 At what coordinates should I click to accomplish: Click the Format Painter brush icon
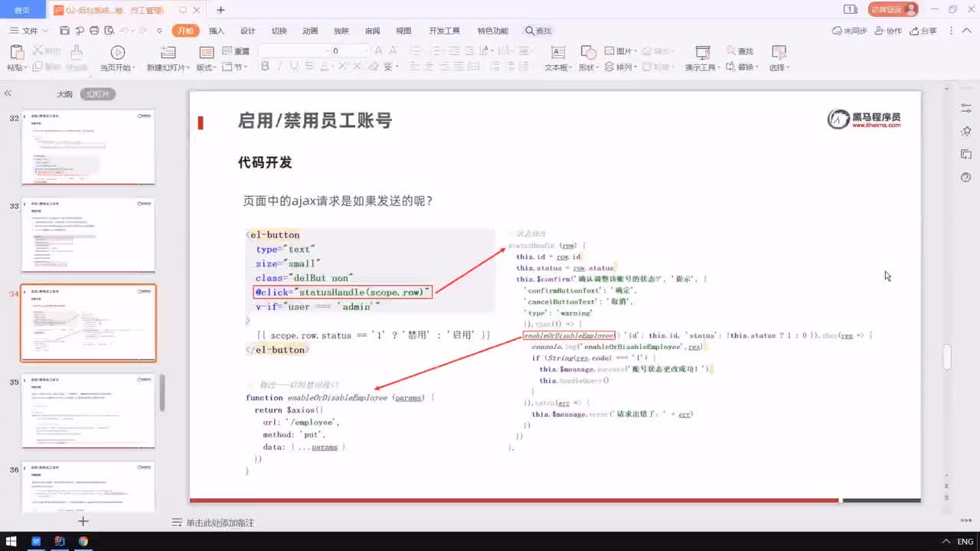pos(76,53)
